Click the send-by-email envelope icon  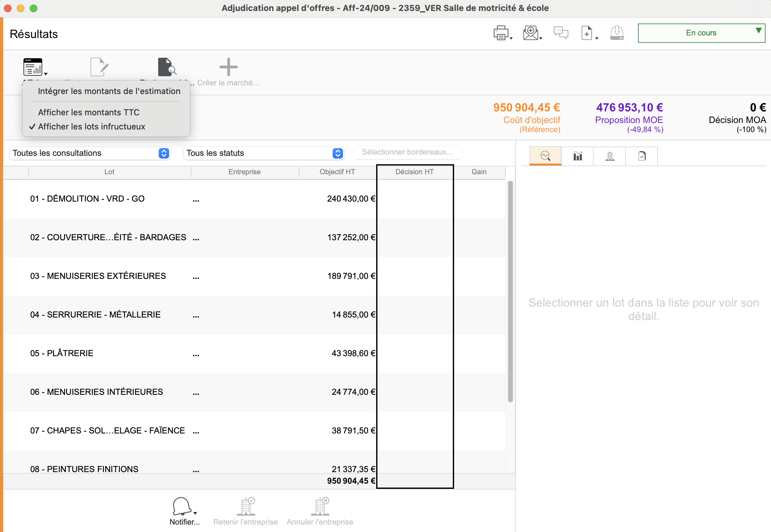[x=531, y=33]
